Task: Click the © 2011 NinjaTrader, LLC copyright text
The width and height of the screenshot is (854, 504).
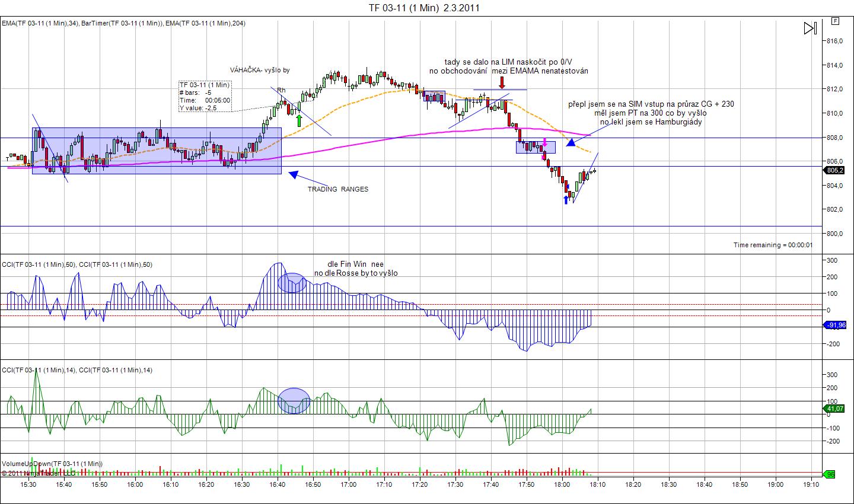Action: tap(39, 473)
